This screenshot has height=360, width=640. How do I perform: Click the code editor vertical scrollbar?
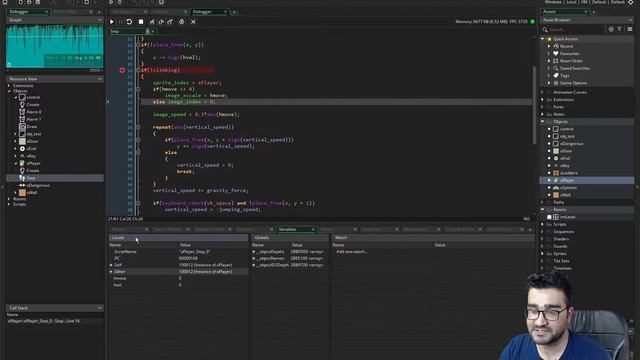coord(534,105)
